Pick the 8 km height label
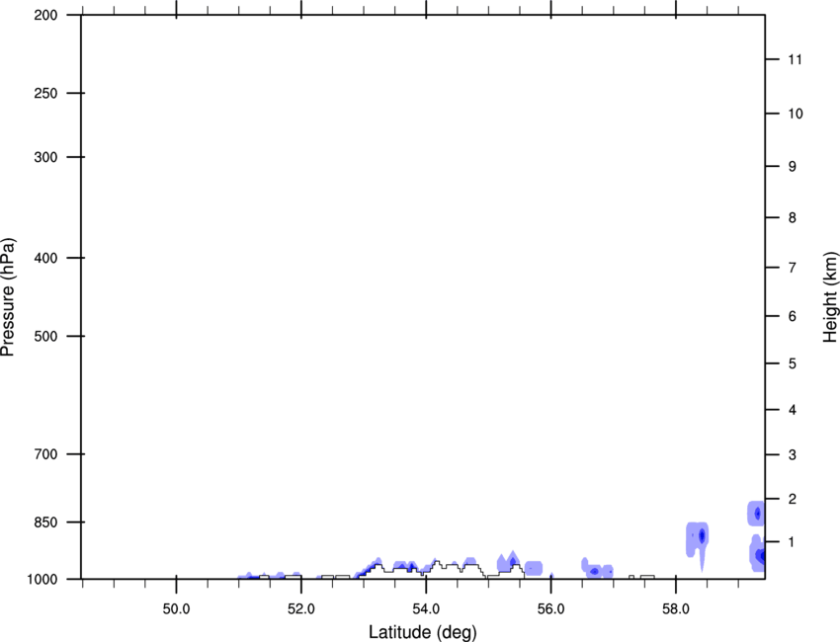Screen dimensions: 840x642 tap(793, 218)
